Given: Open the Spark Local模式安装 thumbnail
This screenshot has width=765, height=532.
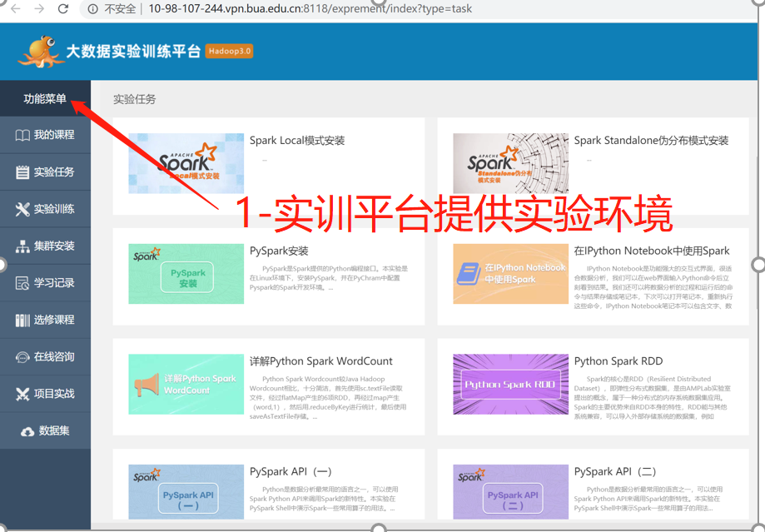Looking at the screenshot, I should click(186, 164).
